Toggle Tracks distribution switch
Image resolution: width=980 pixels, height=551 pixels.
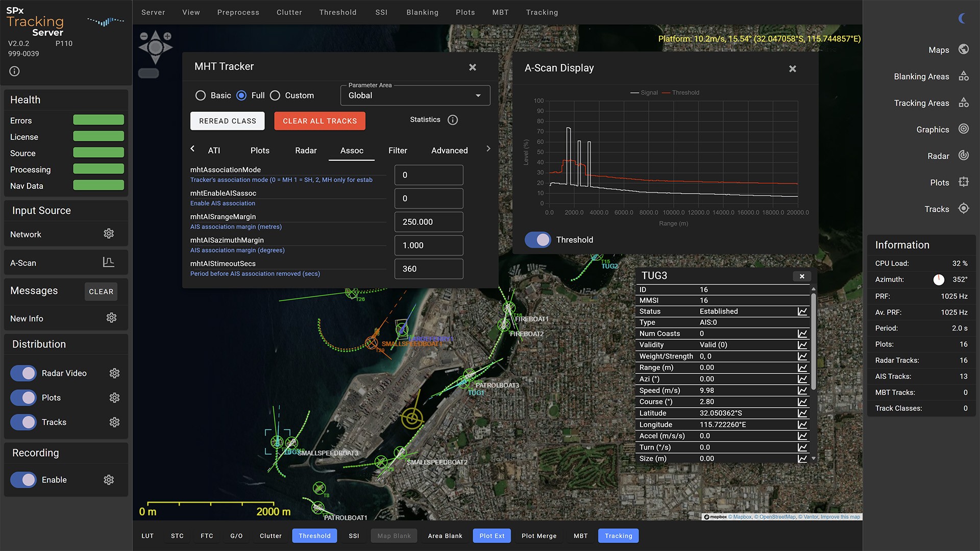(23, 422)
